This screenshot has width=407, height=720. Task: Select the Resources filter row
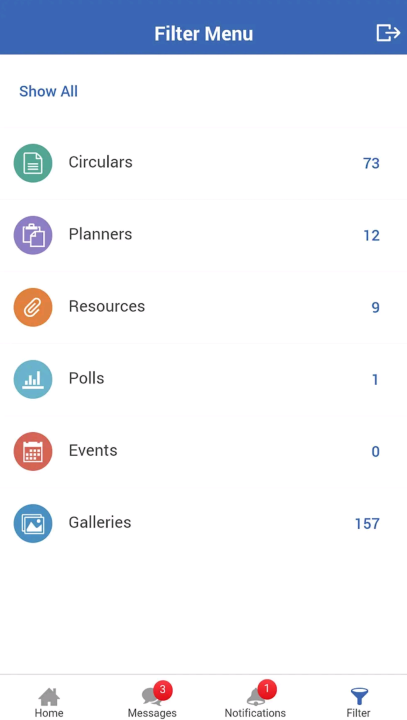tap(204, 307)
